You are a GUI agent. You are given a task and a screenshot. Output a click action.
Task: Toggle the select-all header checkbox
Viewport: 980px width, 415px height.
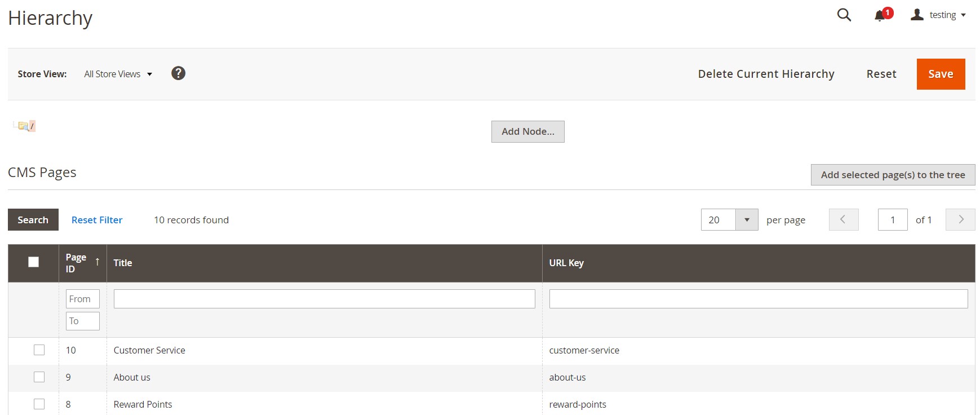click(34, 262)
